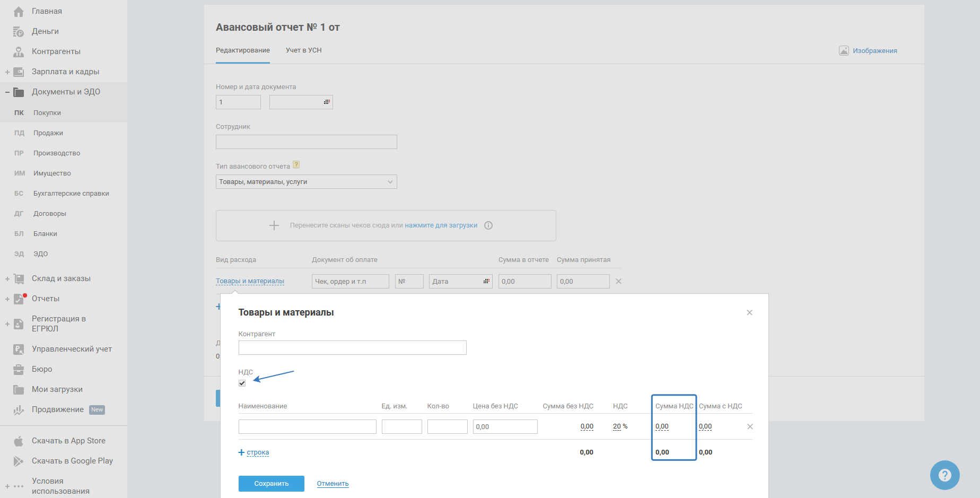The height and width of the screenshot is (498, 980).
Task: Click the Google Play icon
Action: point(19,461)
